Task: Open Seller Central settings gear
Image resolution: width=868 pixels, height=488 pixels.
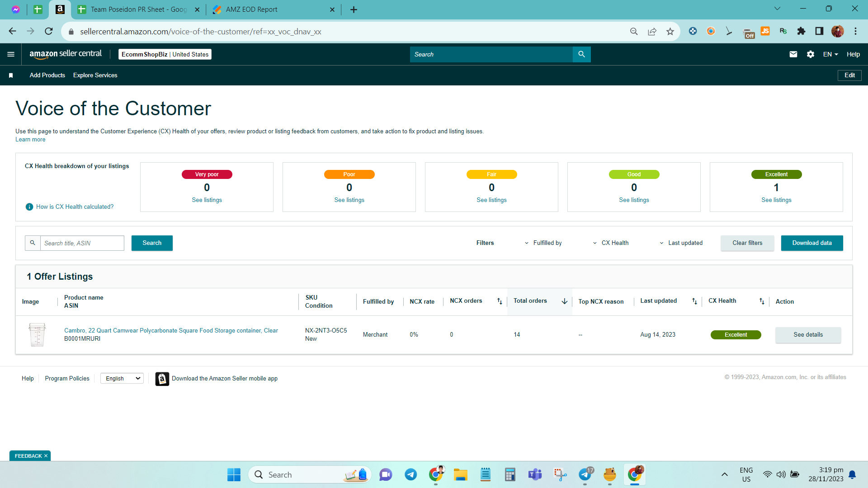Action: (811, 54)
